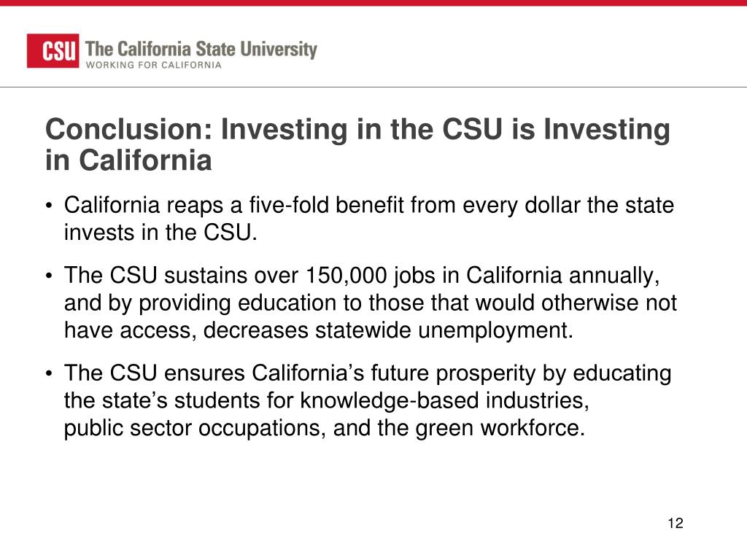Click the word "Investing" ending the title line

click(x=607, y=129)
